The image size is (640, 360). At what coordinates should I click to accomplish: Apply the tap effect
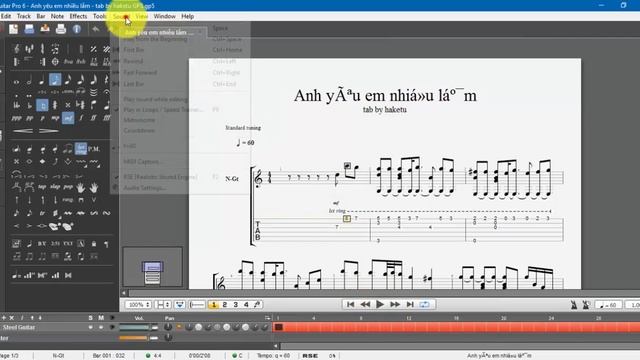tap(42, 187)
